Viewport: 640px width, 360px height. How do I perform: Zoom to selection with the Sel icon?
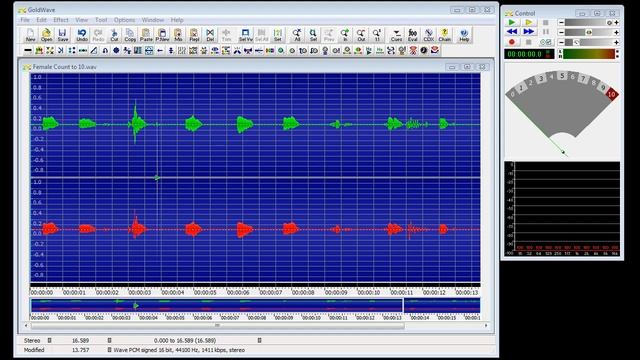tap(313, 35)
